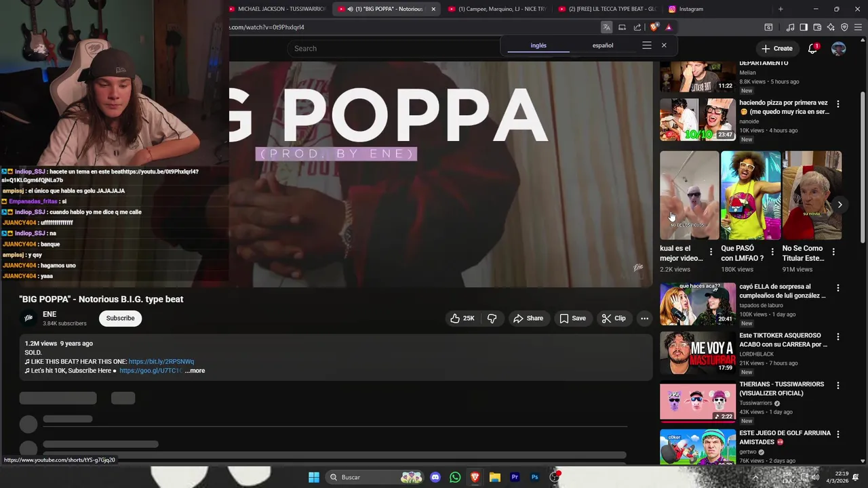Open the Brave VPN shield icon
Screen dimensions: 868x488
click(844, 27)
